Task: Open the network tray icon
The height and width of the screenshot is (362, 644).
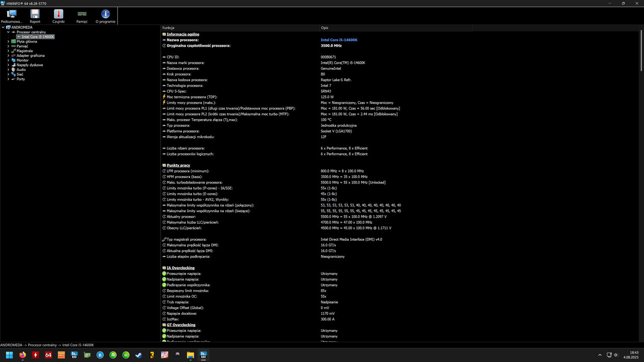Action: 609,355
